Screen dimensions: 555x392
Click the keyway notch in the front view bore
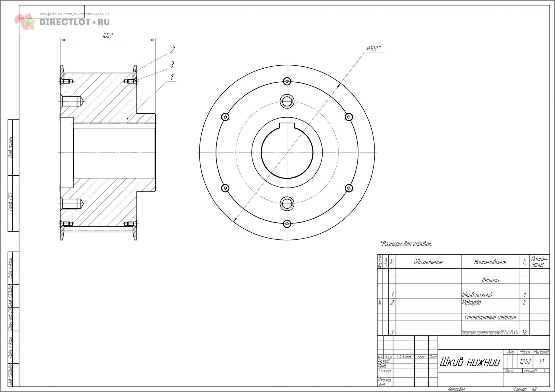(x=287, y=126)
